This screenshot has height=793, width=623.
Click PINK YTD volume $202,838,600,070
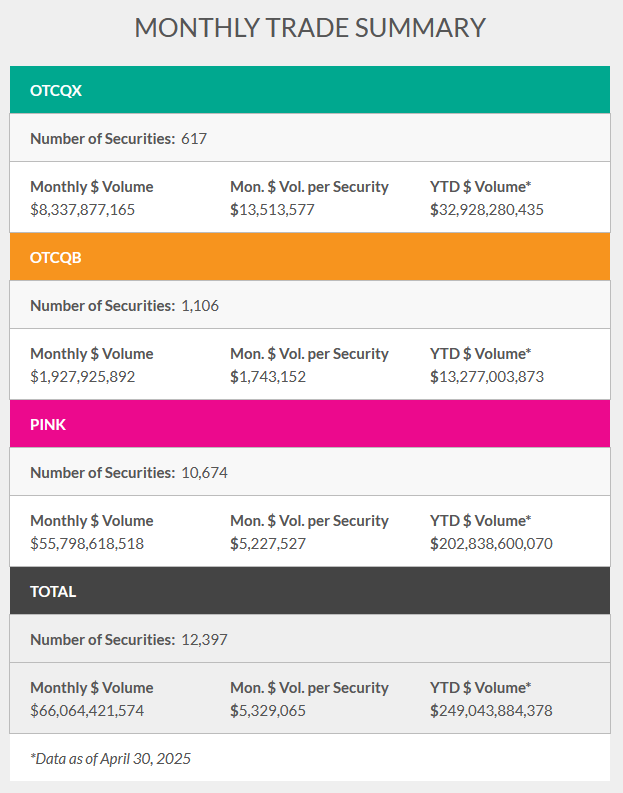point(491,544)
